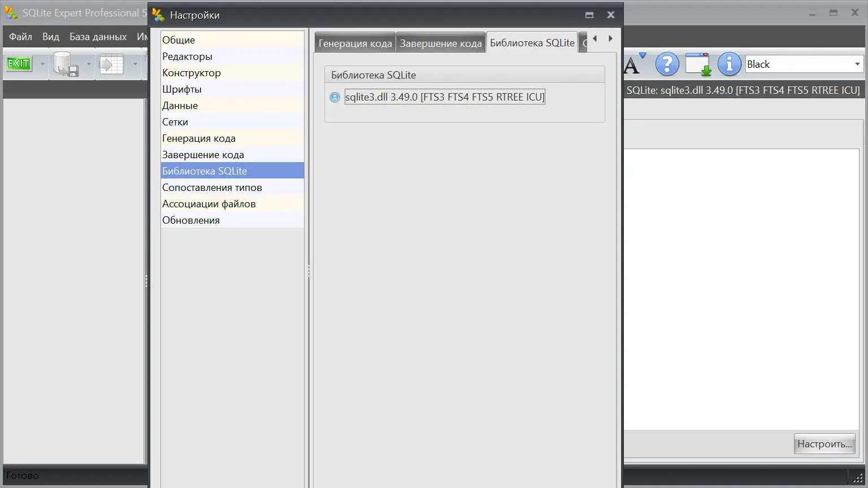
Task: Click the blue info icon in the toolbar
Action: click(729, 64)
